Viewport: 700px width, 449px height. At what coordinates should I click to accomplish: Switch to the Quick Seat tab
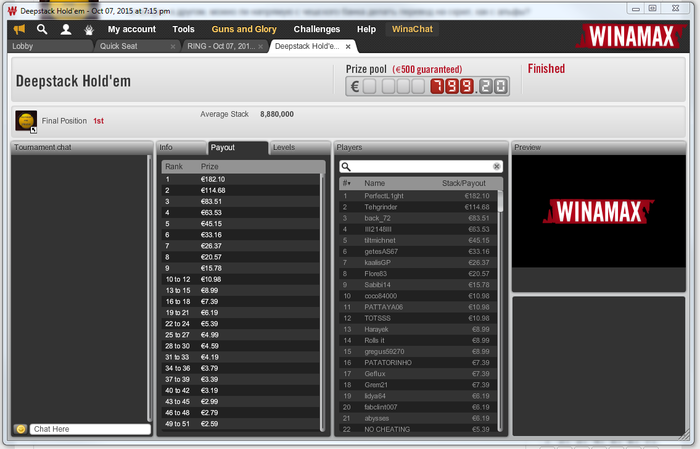coord(136,46)
